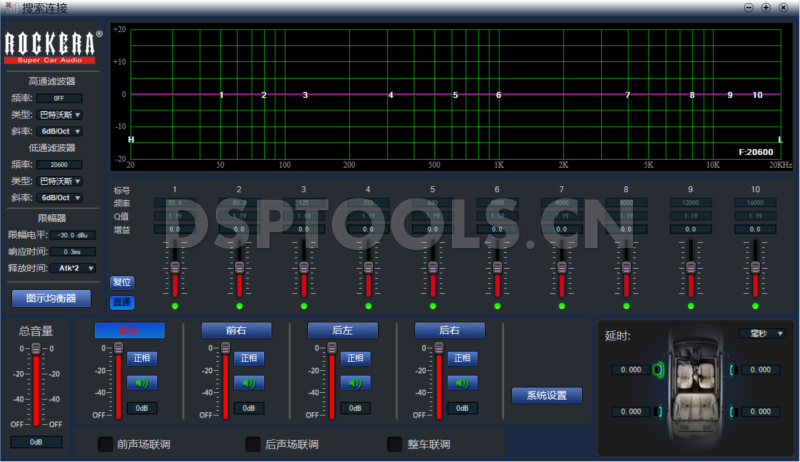Click the 系统设置 button

pos(546,395)
